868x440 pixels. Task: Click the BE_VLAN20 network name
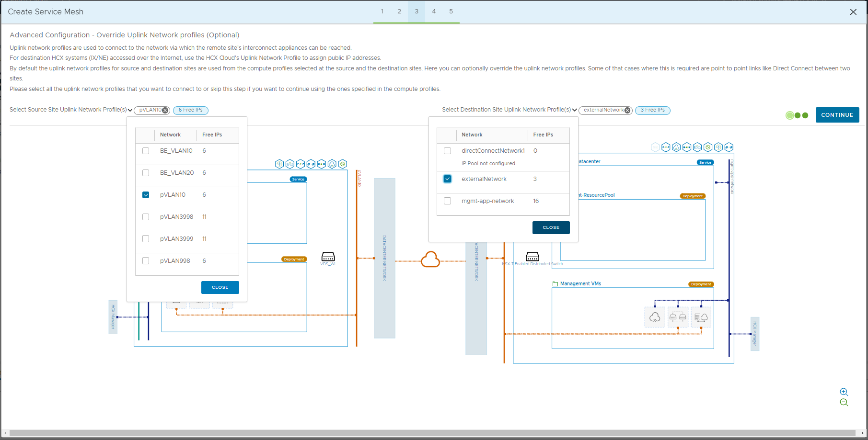[177, 173]
